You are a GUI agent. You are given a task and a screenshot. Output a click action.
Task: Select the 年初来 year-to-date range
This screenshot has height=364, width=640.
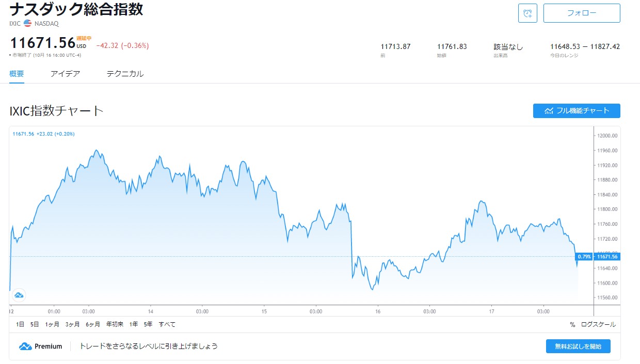(115, 324)
